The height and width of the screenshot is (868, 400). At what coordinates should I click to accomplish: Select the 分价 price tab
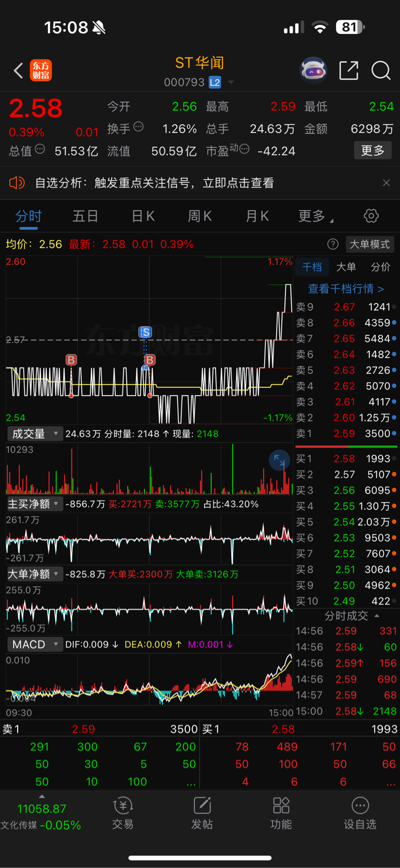[381, 267]
